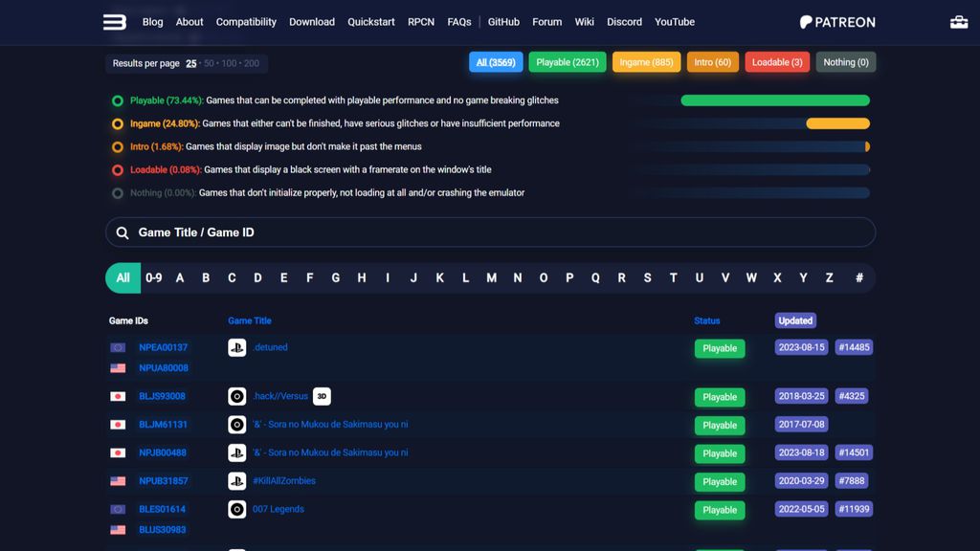Image resolution: width=980 pixels, height=551 pixels.
Task: Click the RPCS3 logo icon
Action: (115, 22)
